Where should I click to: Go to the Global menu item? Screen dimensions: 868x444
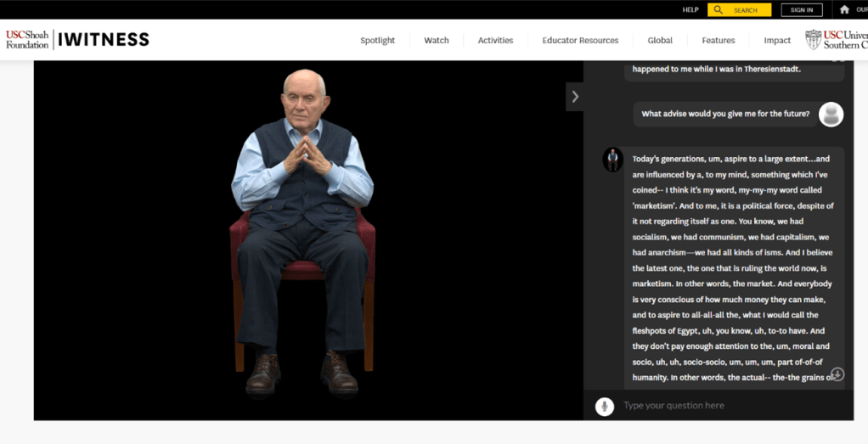click(660, 40)
